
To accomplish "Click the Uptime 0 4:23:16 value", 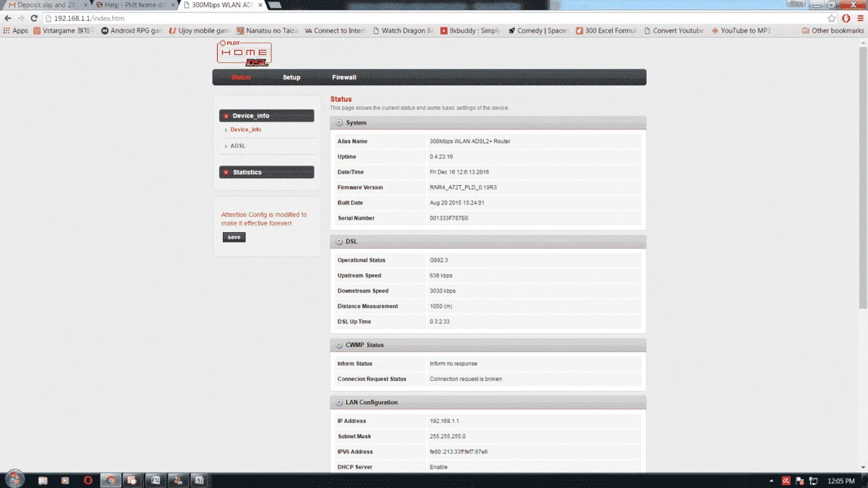I will click(x=441, y=157).
